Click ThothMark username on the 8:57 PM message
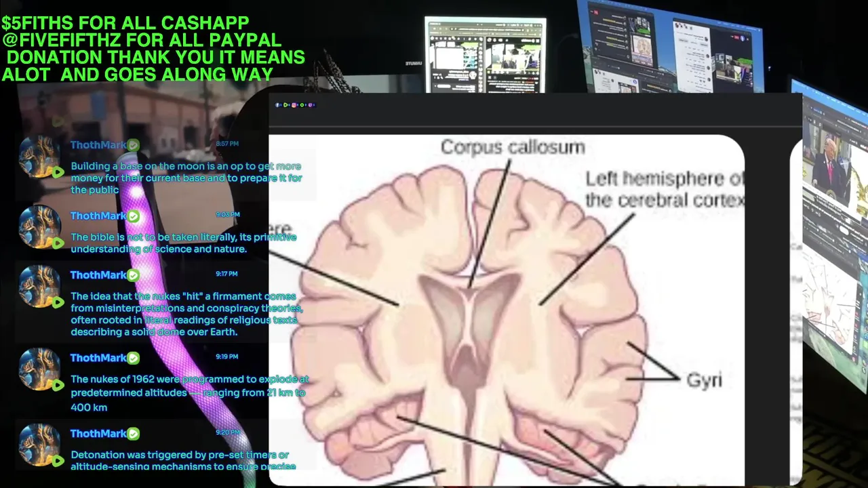 point(98,145)
